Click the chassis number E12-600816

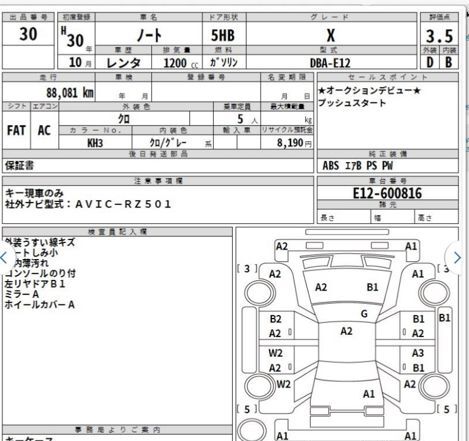387,193
